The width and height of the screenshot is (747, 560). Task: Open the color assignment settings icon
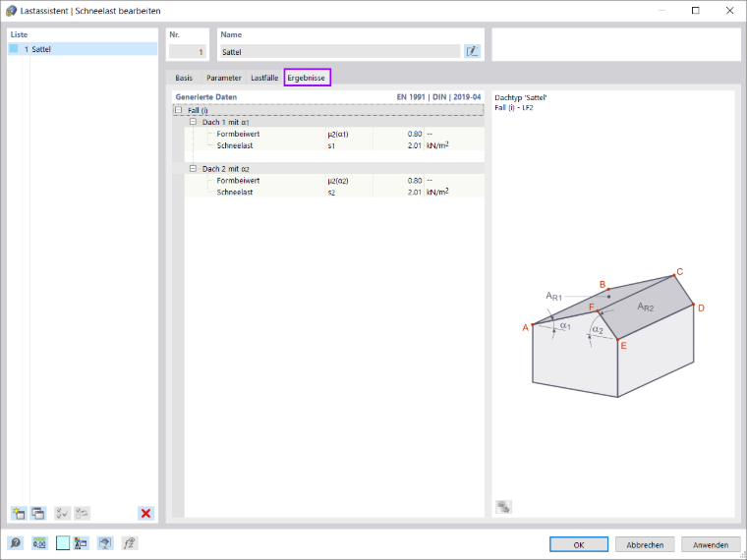coord(82,543)
